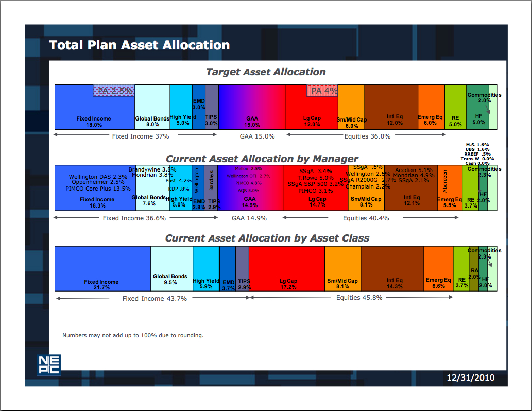Click the "TIPS 3.0%" label
532x411 pixels.
point(211,120)
